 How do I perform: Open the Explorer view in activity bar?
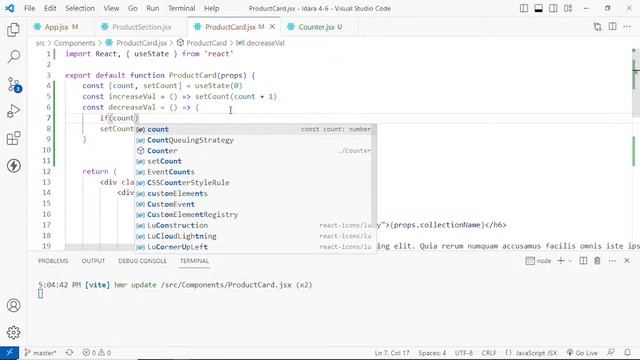[13, 30]
